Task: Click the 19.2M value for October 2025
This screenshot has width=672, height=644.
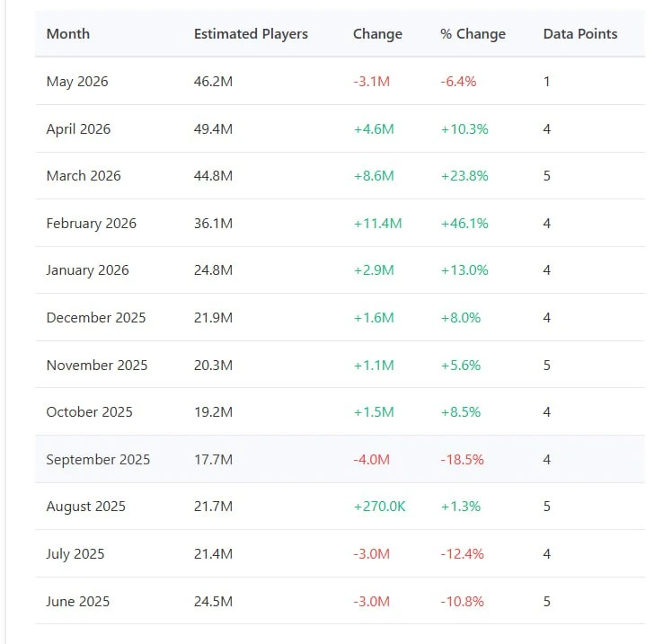Action: coord(213,411)
